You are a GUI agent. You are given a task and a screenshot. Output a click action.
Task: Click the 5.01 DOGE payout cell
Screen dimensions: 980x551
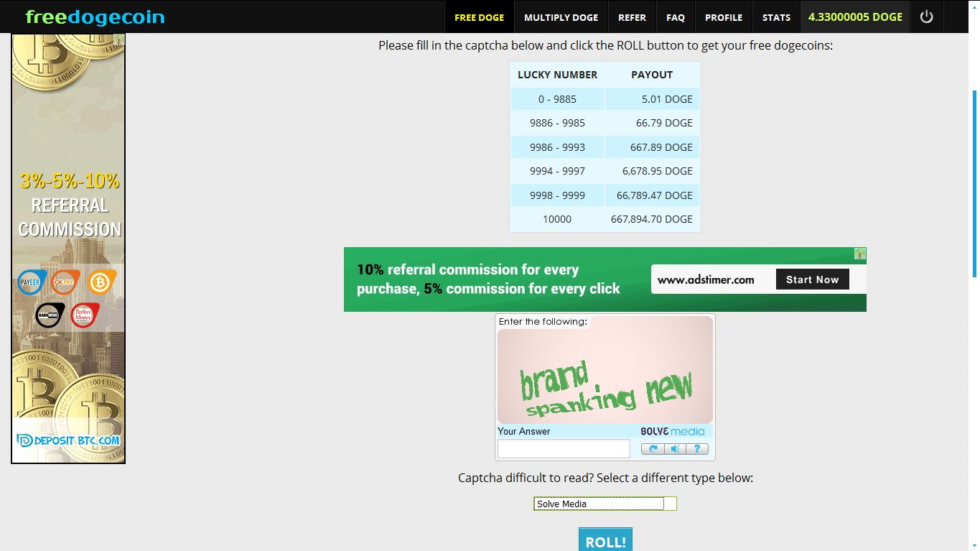(653, 99)
